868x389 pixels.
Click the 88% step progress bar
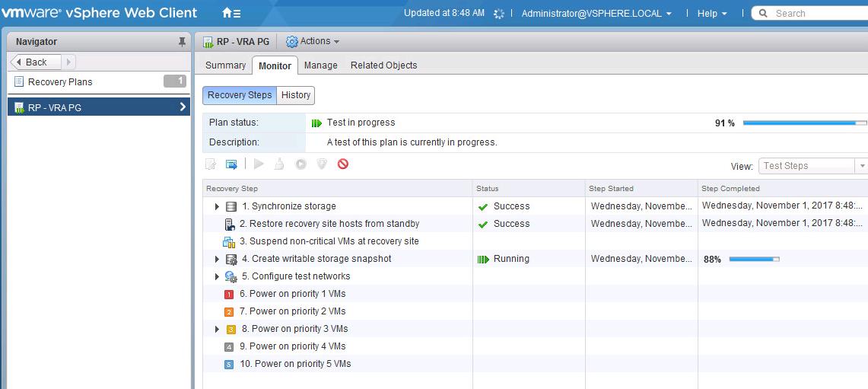coord(754,259)
